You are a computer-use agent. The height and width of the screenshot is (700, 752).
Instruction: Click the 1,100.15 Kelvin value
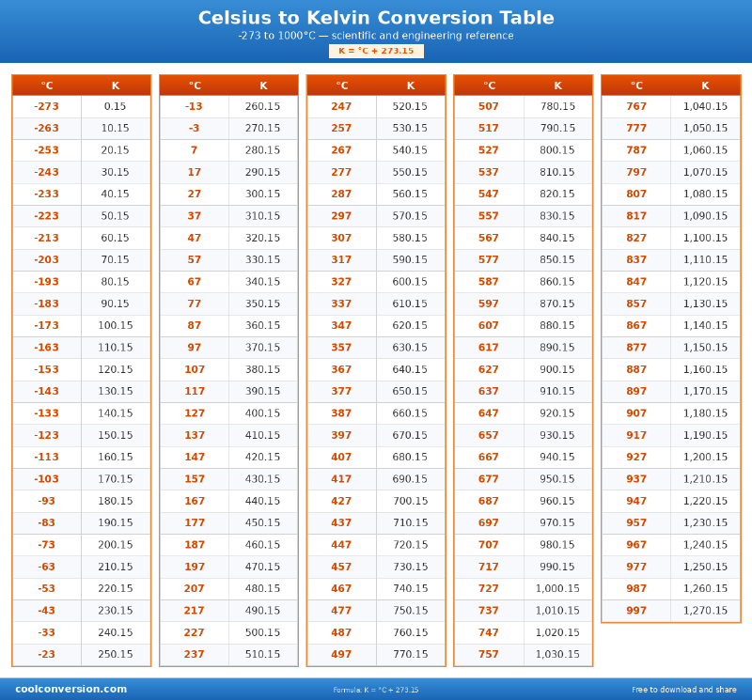(x=706, y=238)
